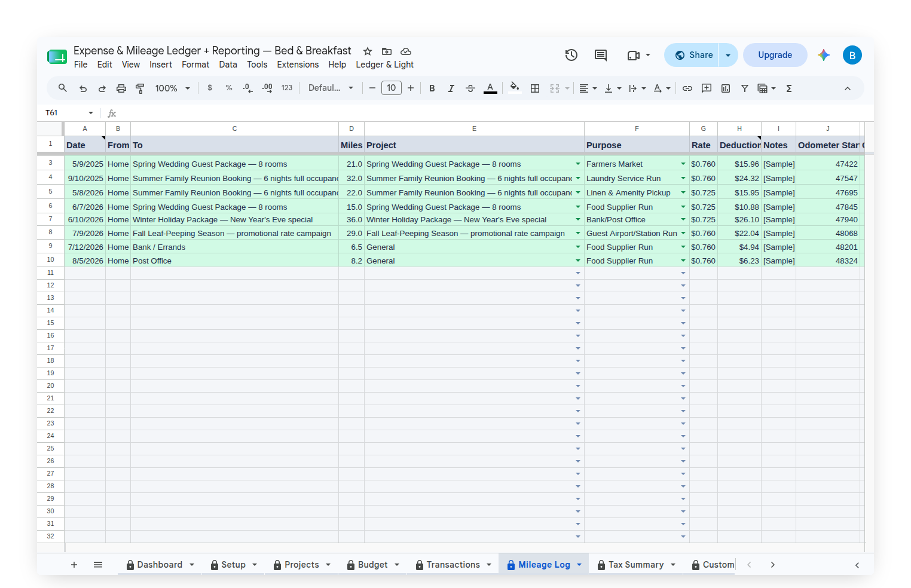Image resolution: width=911 pixels, height=588 pixels.
Task: Activate the Paint format tool
Action: click(140, 88)
